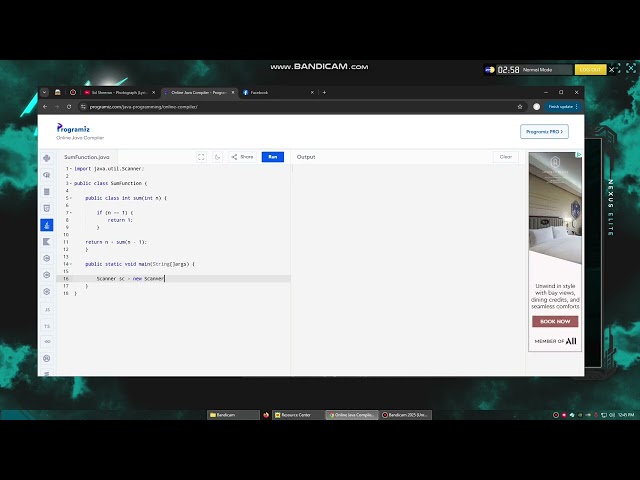Click the 'import java.util.Scanner;' line
640x480 pixels.
[x=109, y=169]
